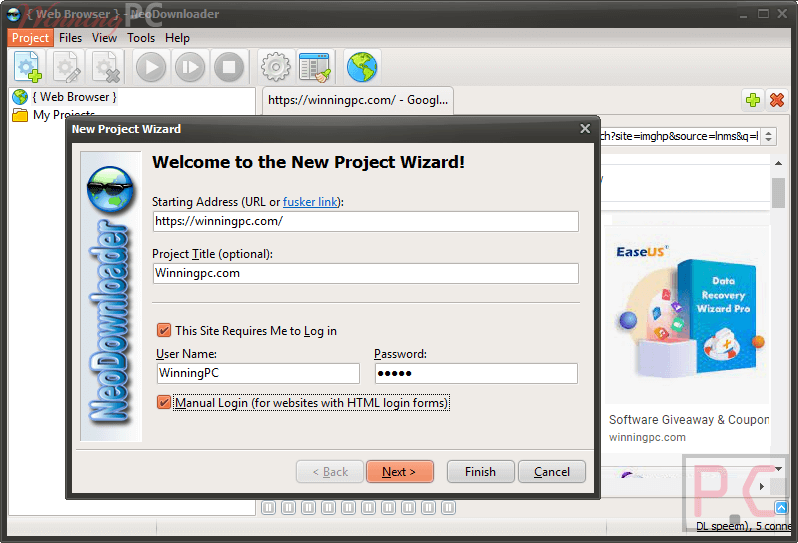Open the EaseUS Data Recovery image thumbnail
This screenshot has width=798, height=543.
pos(686,315)
